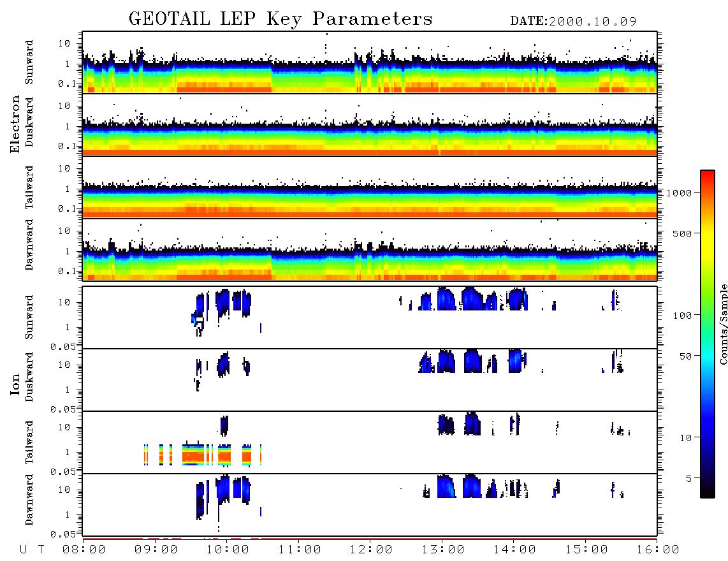Click the Ion "Sunward" panel label
728x561 pixels.
(x=29, y=317)
